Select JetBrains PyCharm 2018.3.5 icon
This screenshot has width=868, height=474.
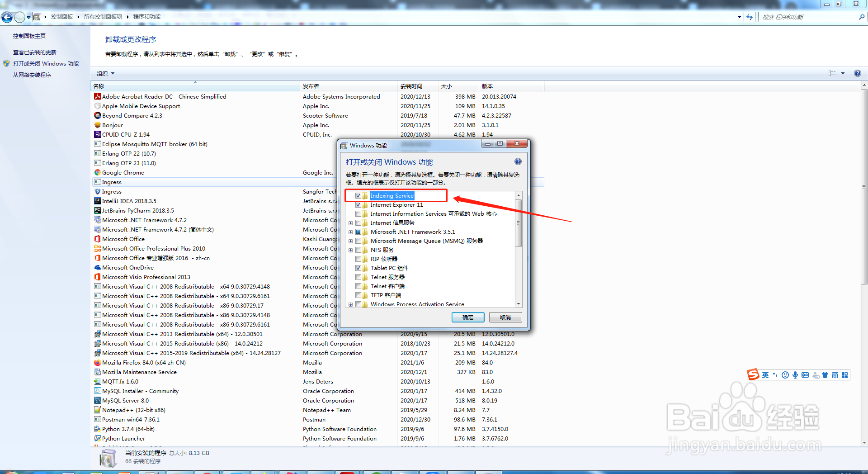[97, 210]
